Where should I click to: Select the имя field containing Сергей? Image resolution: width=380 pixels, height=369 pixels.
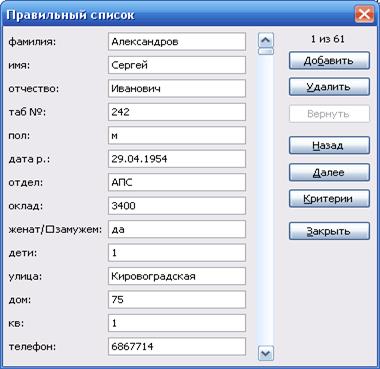177,65
